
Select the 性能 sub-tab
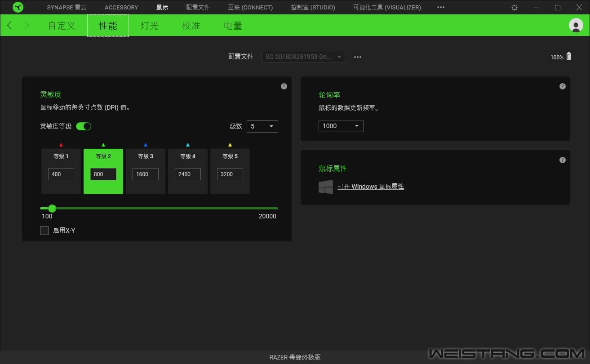(x=108, y=26)
